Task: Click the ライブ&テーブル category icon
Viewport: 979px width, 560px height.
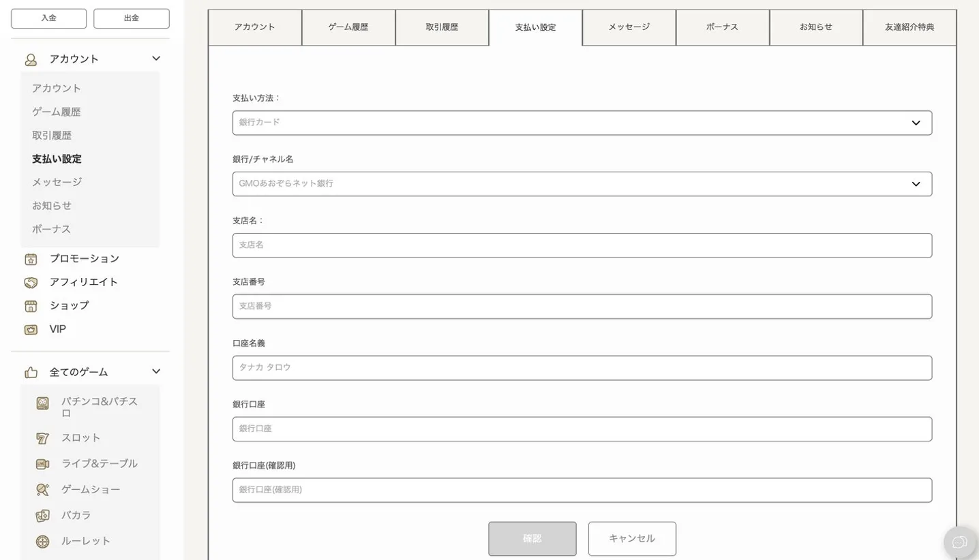Action: (43, 464)
